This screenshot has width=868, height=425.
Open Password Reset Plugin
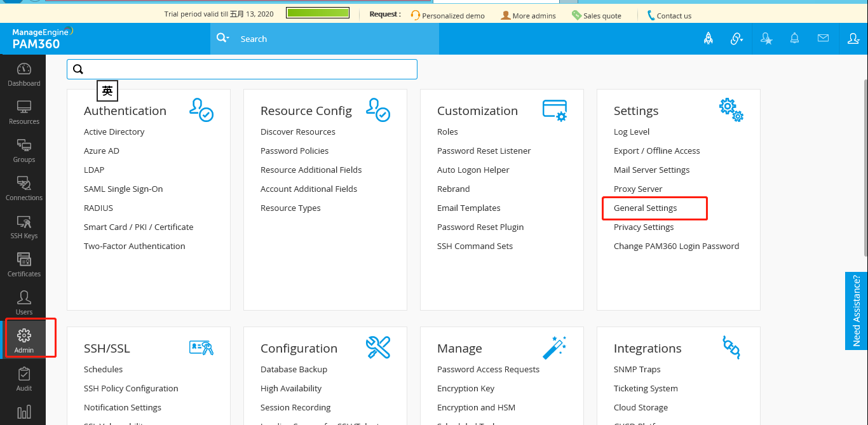480,227
